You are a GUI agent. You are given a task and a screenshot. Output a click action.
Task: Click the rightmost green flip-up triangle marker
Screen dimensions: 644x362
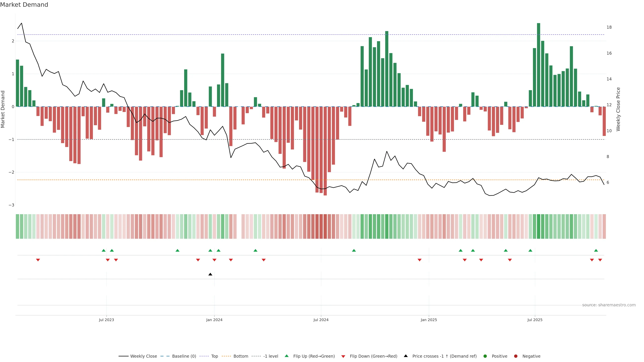coord(596,250)
